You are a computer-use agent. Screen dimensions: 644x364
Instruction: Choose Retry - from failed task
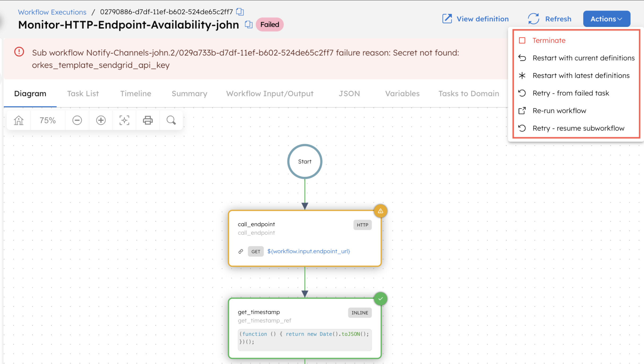click(571, 93)
